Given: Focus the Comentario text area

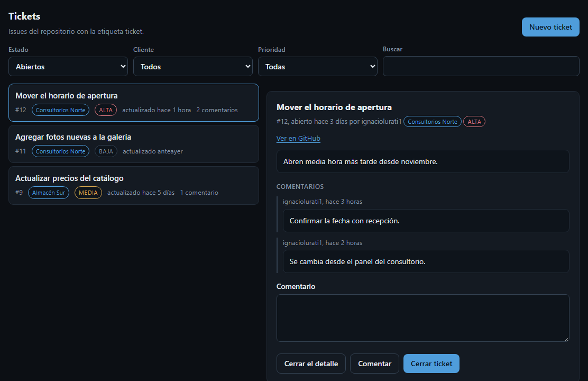Looking at the screenshot, I should 422,318.
